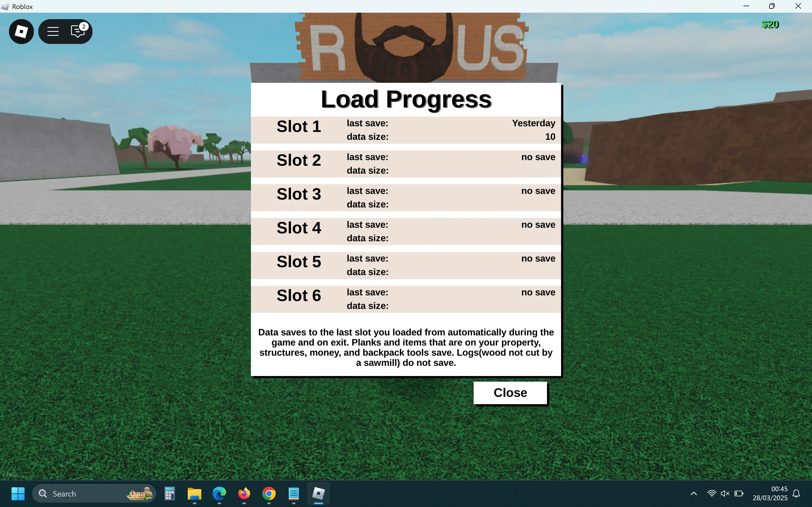The width and height of the screenshot is (812, 507).
Task: Open the hamburger menu icon
Action: (53, 32)
